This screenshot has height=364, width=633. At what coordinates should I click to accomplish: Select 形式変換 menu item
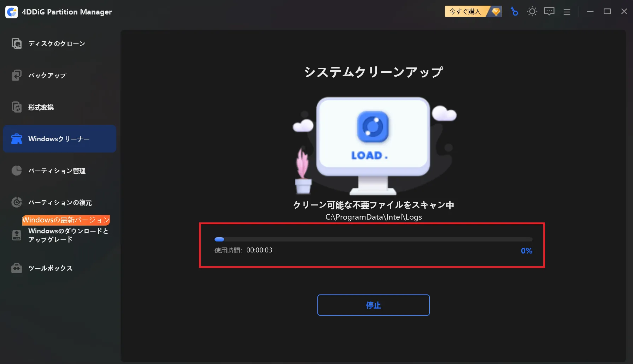[x=59, y=107]
